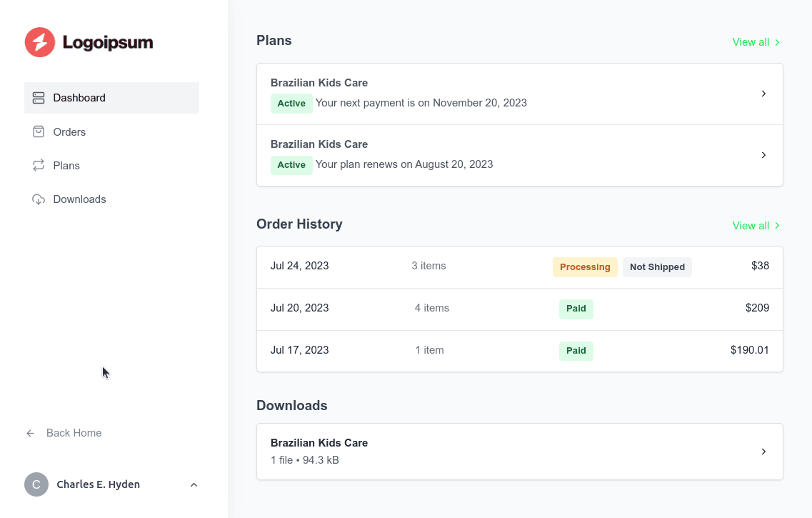Open Downloads via the cloud download icon
The image size is (812, 518).
38,199
